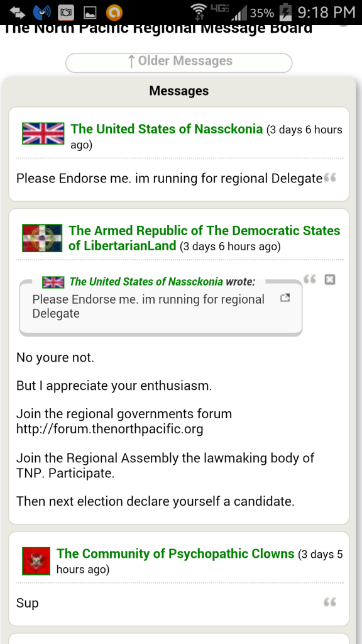Tap the gallery image notification icon
The height and width of the screenshot is (644, 362).
point(90,13)
